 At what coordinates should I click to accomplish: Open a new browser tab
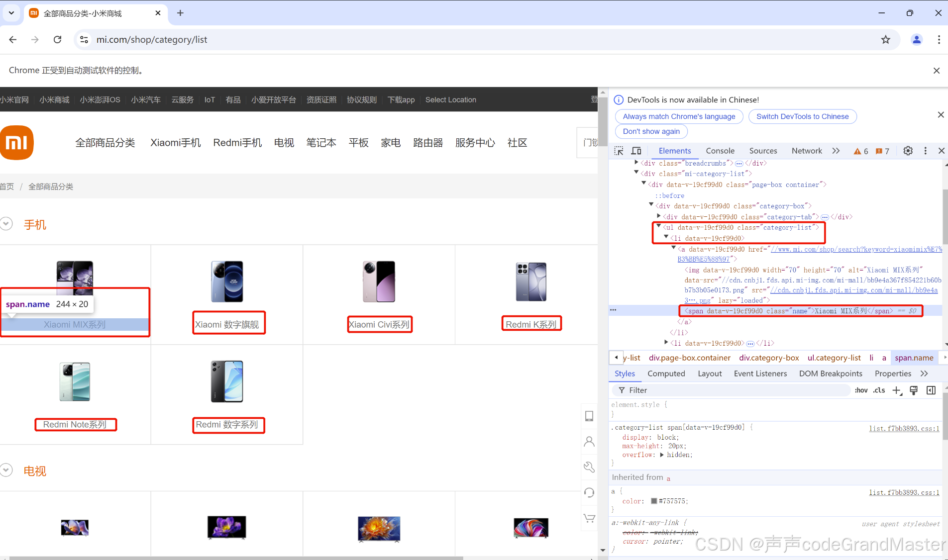180,13
